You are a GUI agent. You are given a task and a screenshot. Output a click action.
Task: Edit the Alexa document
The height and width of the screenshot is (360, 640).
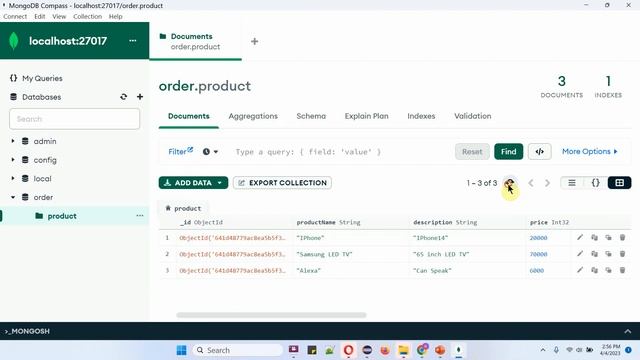point(580,270)
